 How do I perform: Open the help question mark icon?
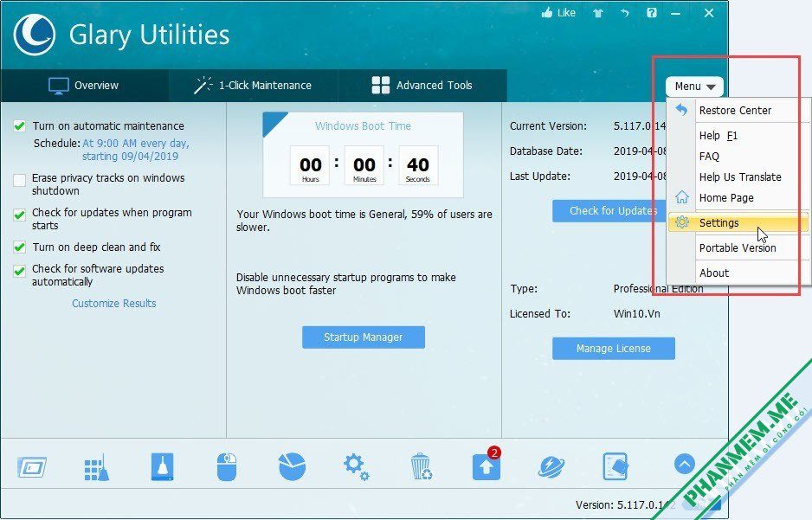click(x=652, y=13)
